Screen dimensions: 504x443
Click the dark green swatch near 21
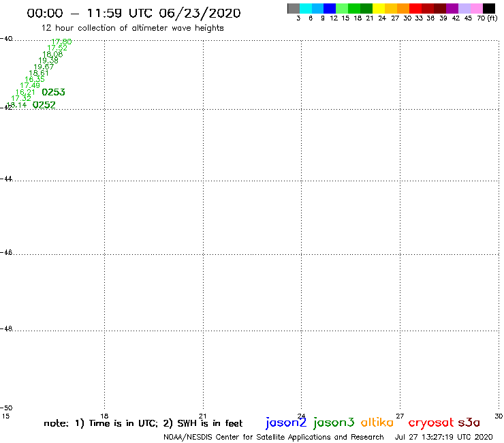point(366,8)
